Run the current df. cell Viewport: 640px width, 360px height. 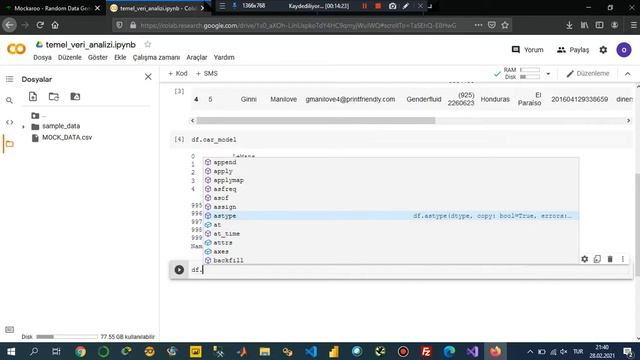[179, 270]
